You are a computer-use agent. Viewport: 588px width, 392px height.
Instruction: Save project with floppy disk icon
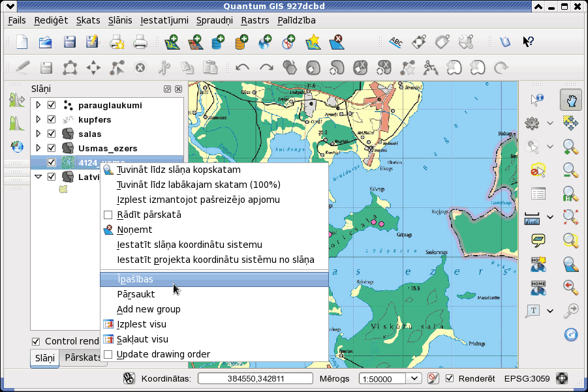[x=69, y=42]
